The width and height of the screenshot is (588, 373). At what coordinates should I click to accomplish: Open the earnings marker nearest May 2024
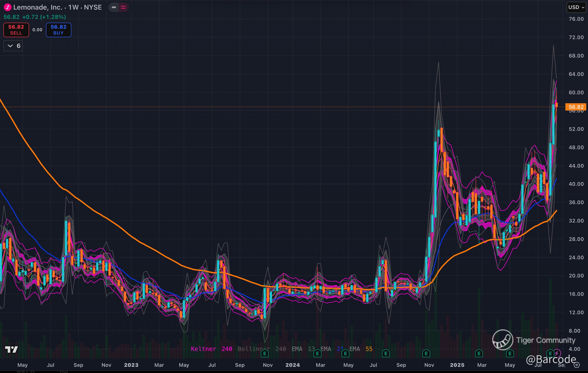pyautogui.click(x=345, y=353)
